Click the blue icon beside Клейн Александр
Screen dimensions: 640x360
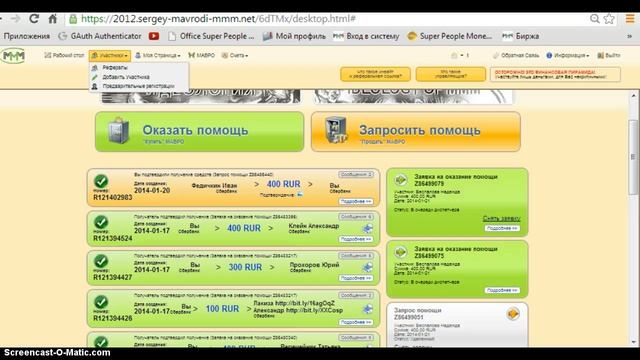click(x=367, y=229)
